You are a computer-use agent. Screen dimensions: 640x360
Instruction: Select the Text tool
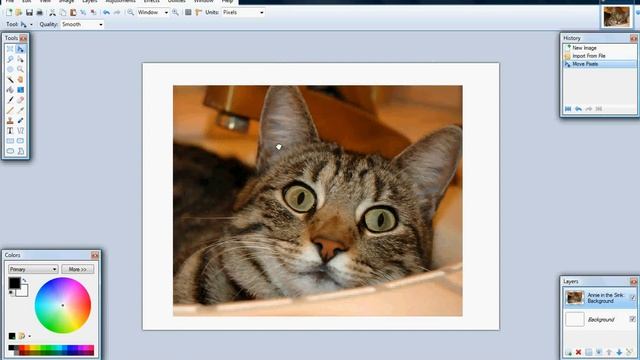pos(10,131)
